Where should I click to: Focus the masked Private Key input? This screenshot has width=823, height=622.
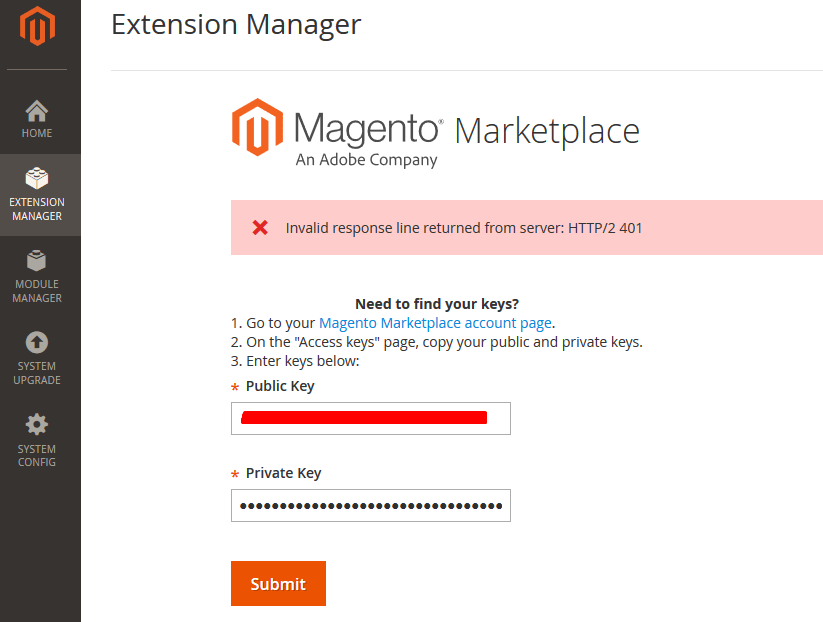tap(370, 505)
